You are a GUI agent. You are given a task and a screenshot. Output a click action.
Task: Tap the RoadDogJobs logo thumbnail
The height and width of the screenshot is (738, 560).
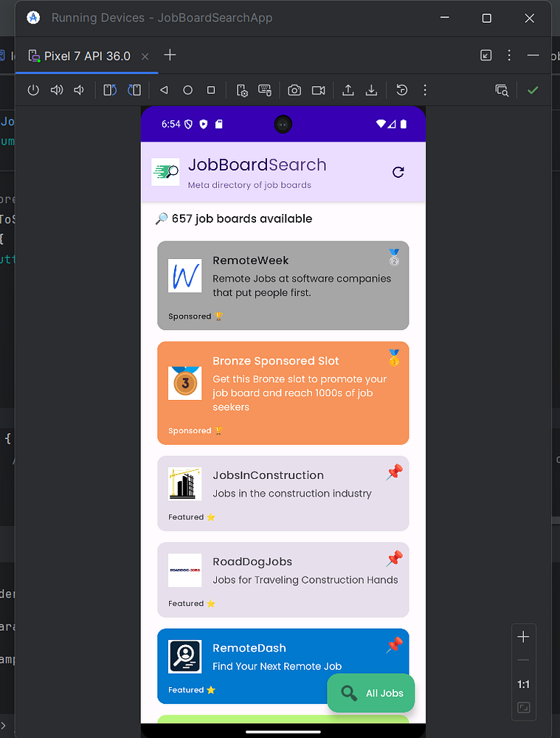coord(185,570)
